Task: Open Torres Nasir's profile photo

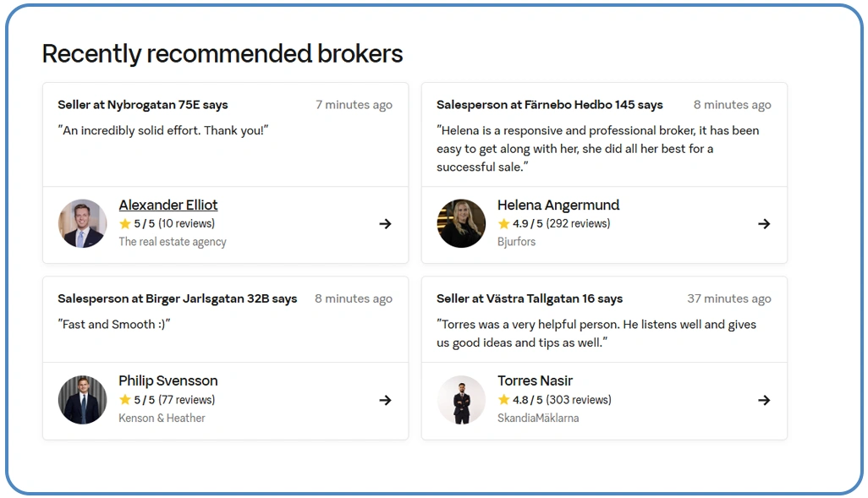Action: pyautogui.click(x=461, y=400)
